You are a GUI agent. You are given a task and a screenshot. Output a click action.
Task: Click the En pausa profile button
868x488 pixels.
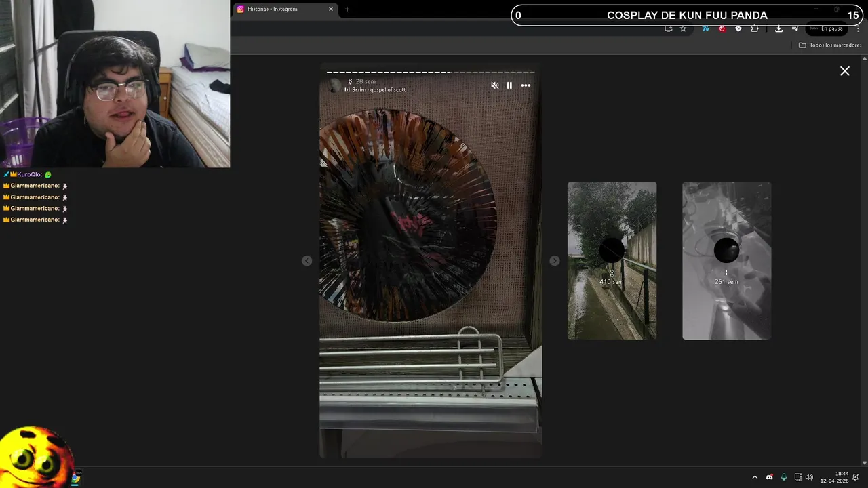pyautogui.click(x=826, y=28)
